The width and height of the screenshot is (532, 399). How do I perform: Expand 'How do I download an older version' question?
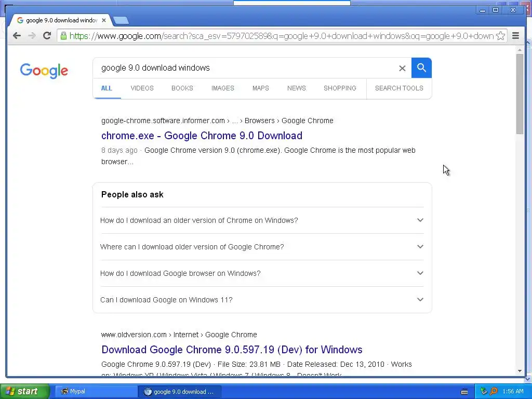coord(262,220)
